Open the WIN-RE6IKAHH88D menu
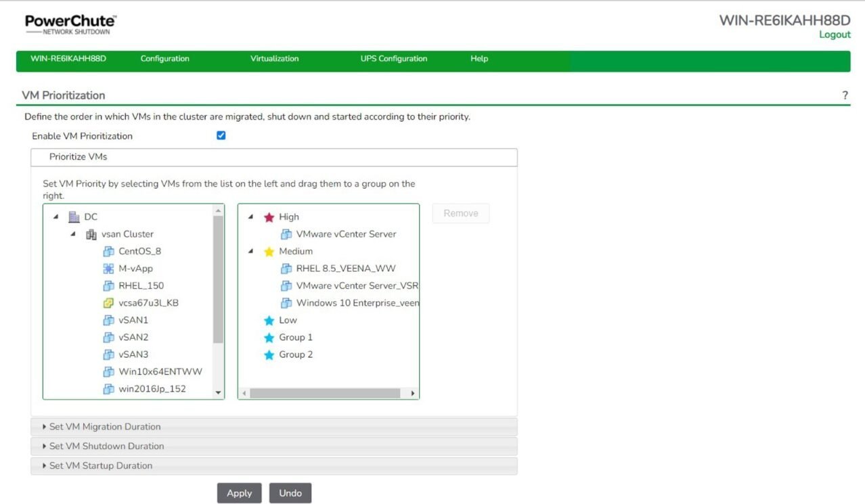865x504 pixels. click(x=68, y=59)
